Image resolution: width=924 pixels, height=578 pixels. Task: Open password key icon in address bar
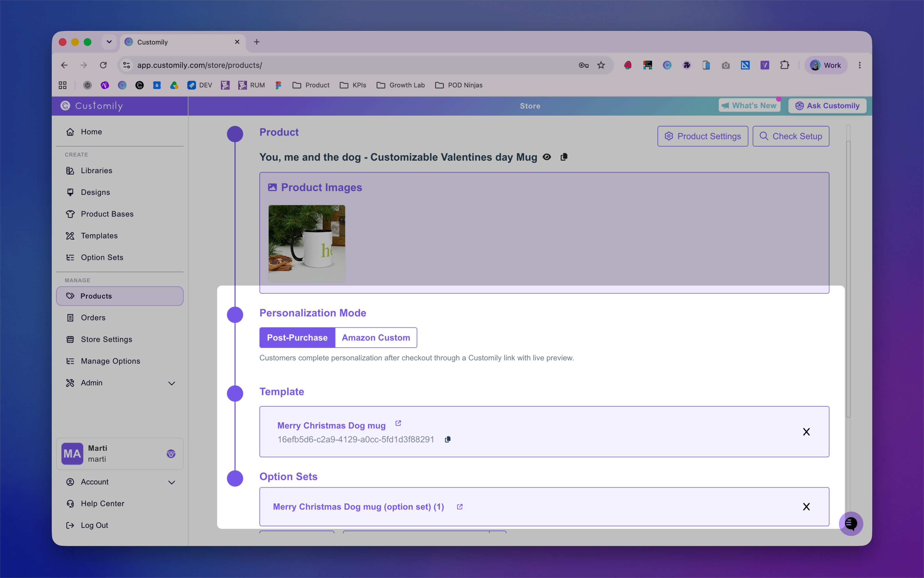pos(583,65)
